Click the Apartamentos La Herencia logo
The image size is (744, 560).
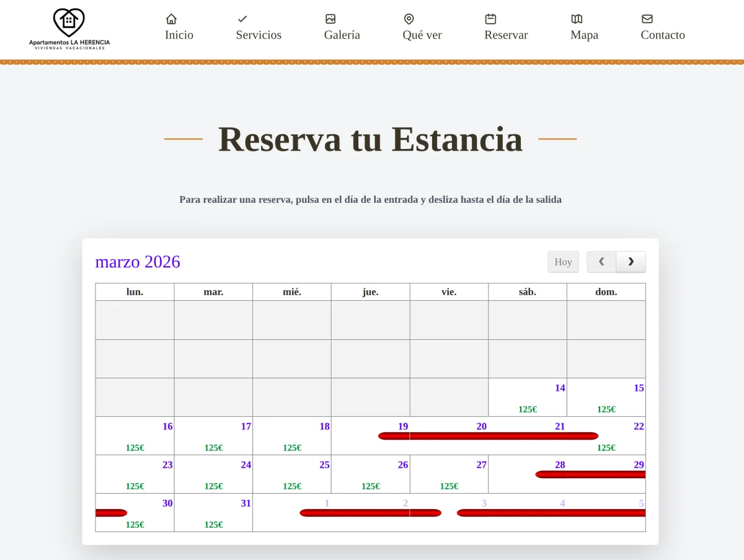(x=69, y=28)
